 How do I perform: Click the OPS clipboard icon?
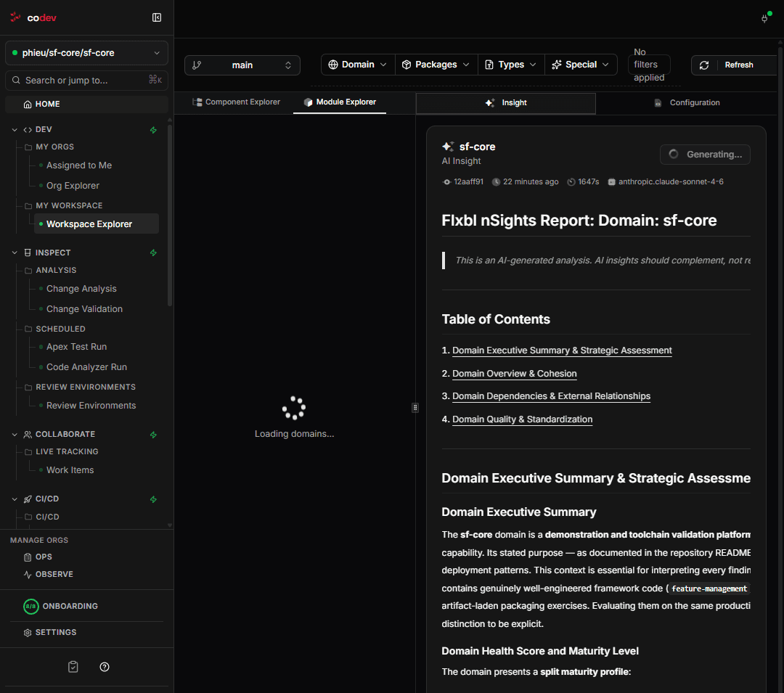[28, 557]
